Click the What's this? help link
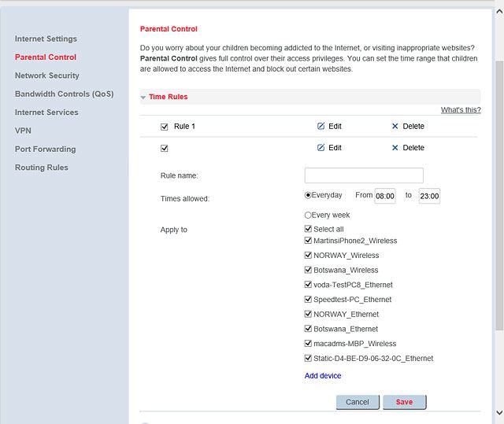 tap(461, 110)
